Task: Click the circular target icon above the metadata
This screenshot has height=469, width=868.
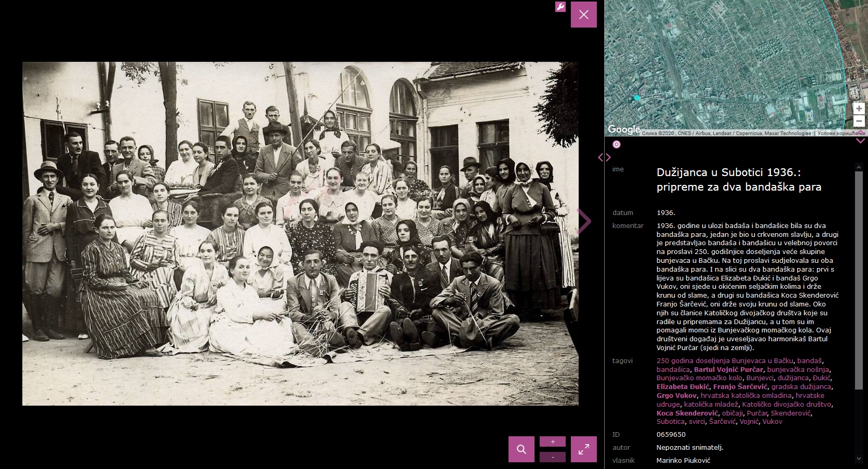Action: [616, 144]
